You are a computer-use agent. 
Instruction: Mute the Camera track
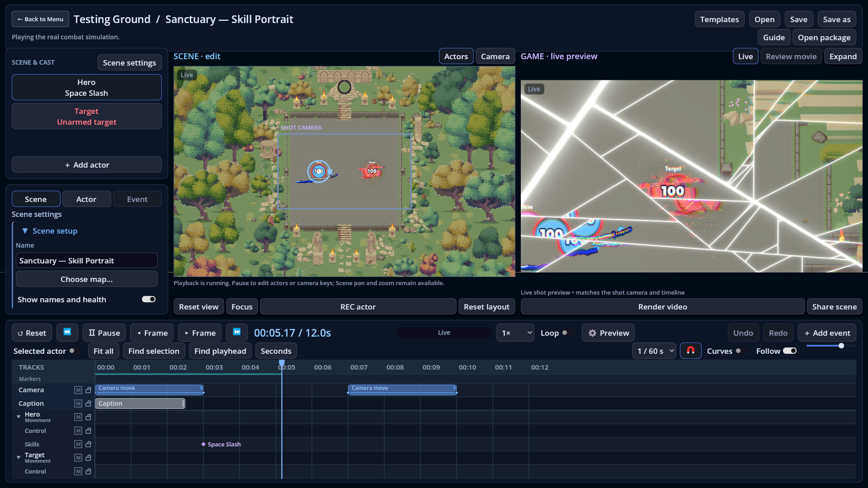point(78,390)
